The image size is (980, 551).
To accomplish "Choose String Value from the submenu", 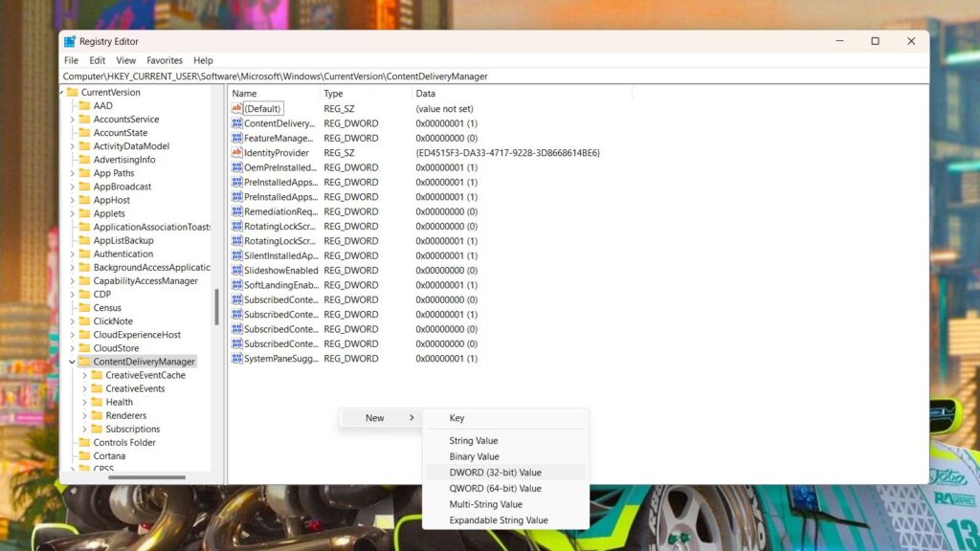I will (505, 440).
